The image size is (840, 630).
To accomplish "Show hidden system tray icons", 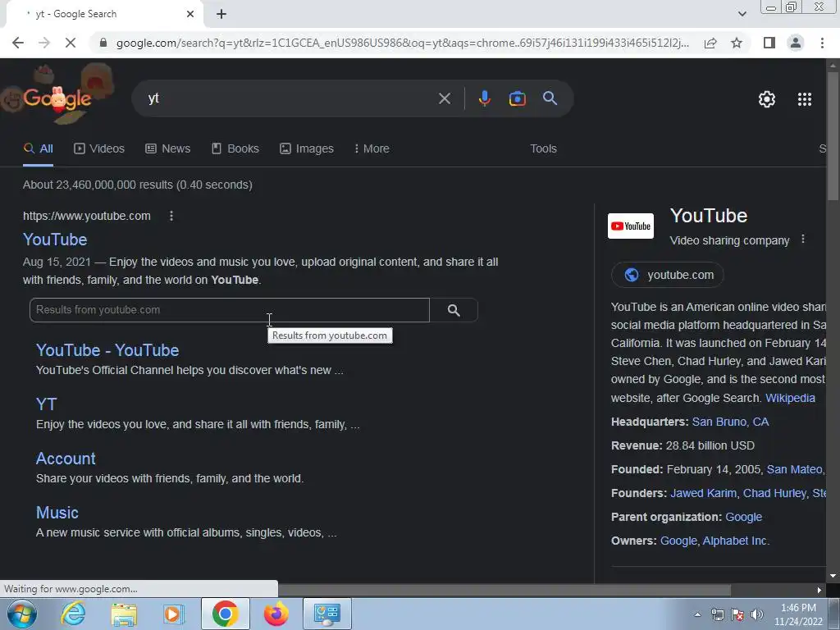I will click(697, 614).
